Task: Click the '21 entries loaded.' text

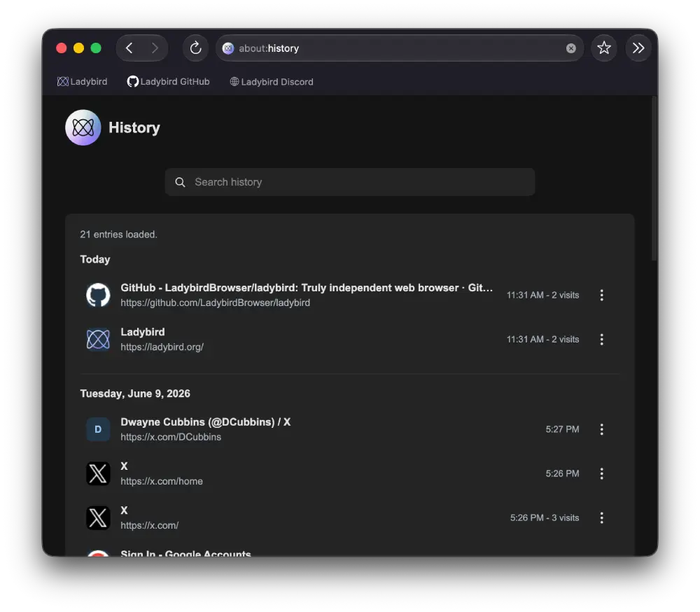Action: click(119, 235)
